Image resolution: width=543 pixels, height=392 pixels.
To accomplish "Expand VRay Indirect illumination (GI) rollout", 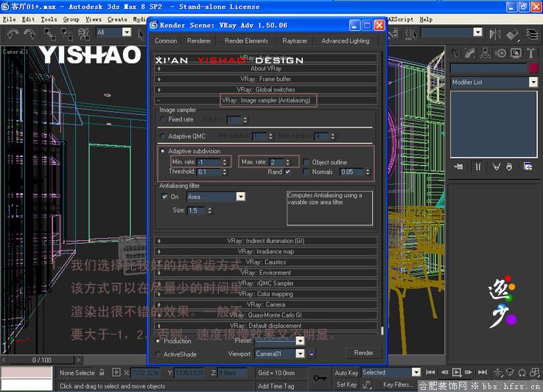I will (x=266, y=241).
